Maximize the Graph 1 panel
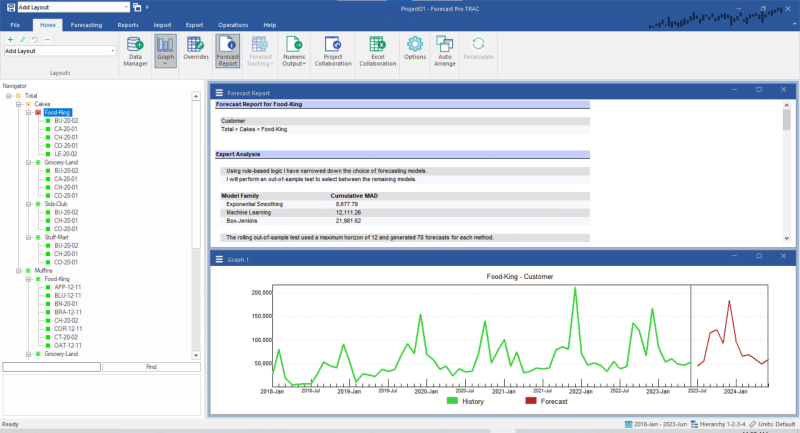The image size is (800, 433). (x=759, y=256)
